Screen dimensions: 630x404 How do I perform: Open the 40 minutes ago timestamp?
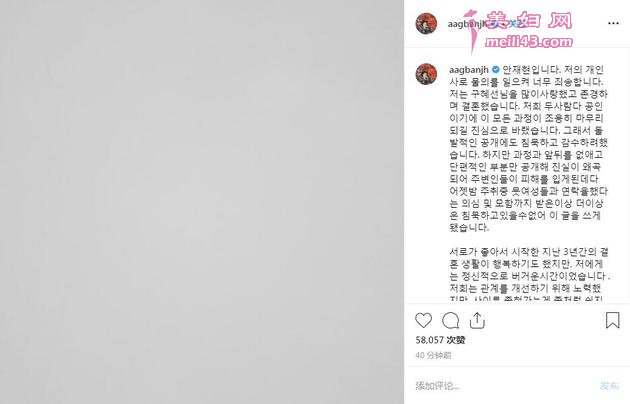433,355
